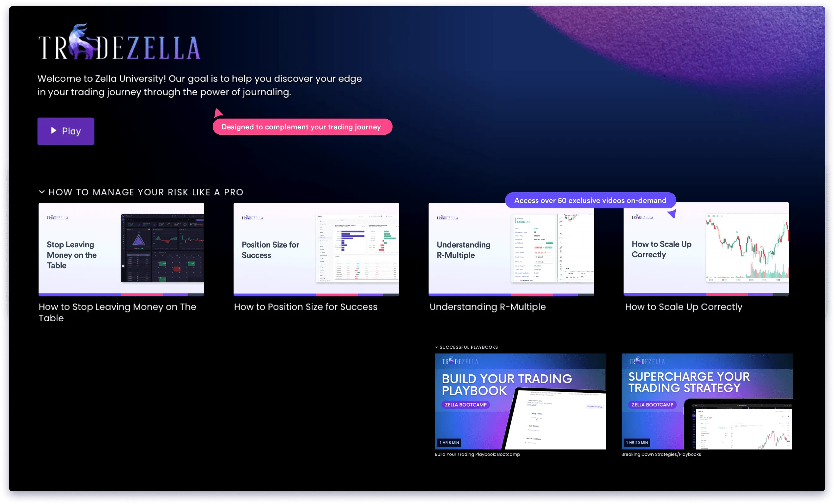Click progress bar under Stop Leaving Money card
This screenshot has height=504, width=835.
tap(121, 295)
